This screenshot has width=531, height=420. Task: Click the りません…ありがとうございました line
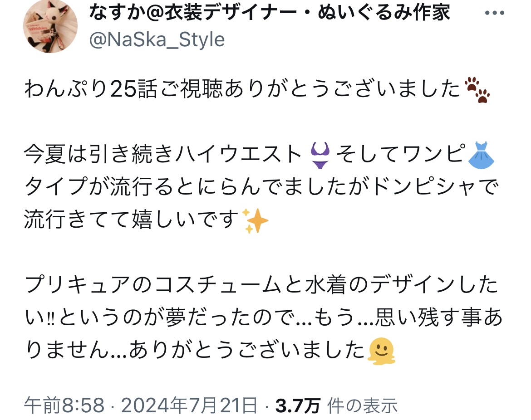[x=210, y=350]
